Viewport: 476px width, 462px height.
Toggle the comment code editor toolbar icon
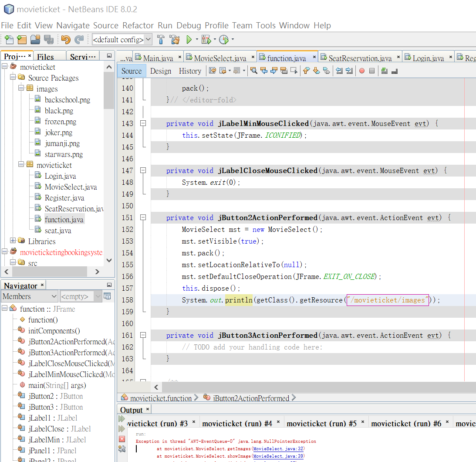384,71
